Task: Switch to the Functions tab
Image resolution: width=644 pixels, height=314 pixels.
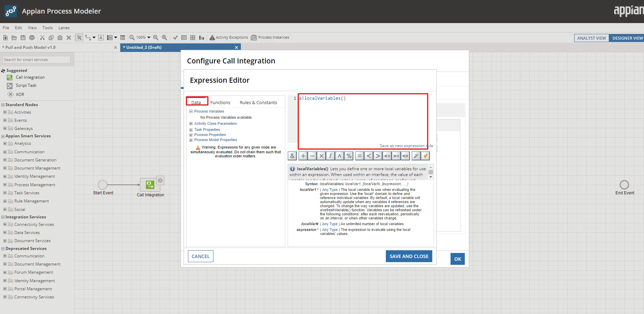Action: [220, 103]
